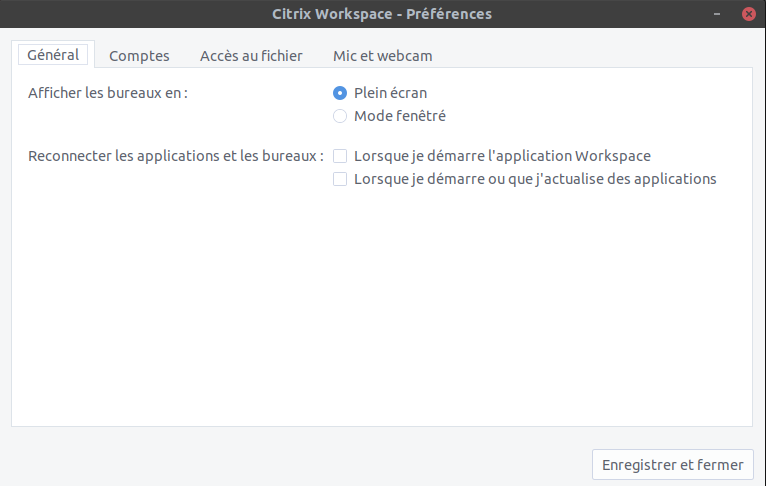This screenshot has height=486, width=766.
Task: Click "Lorsque je démarre l'application Workspace" text
Action: pyautogui.click(x=502, y=156)
